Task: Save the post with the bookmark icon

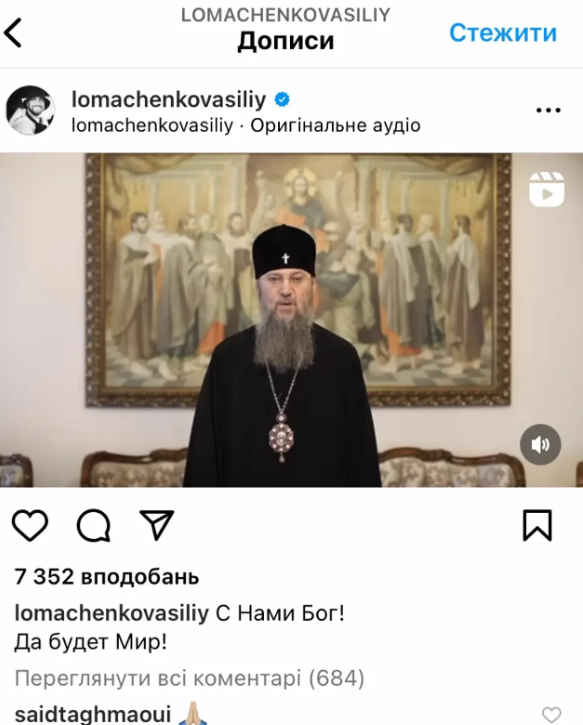Action: [x=537, y=525]
